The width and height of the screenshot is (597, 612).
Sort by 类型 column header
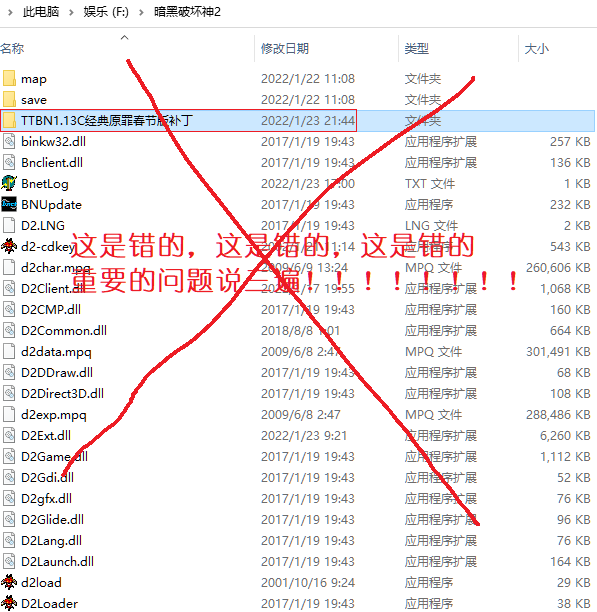coord(458,49)
